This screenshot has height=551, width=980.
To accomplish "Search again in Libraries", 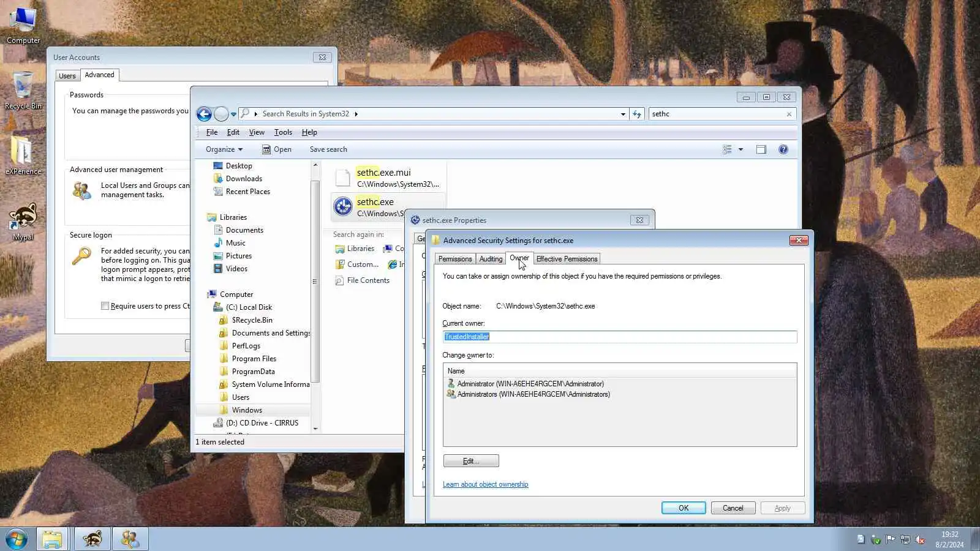I will coord(355,249).
